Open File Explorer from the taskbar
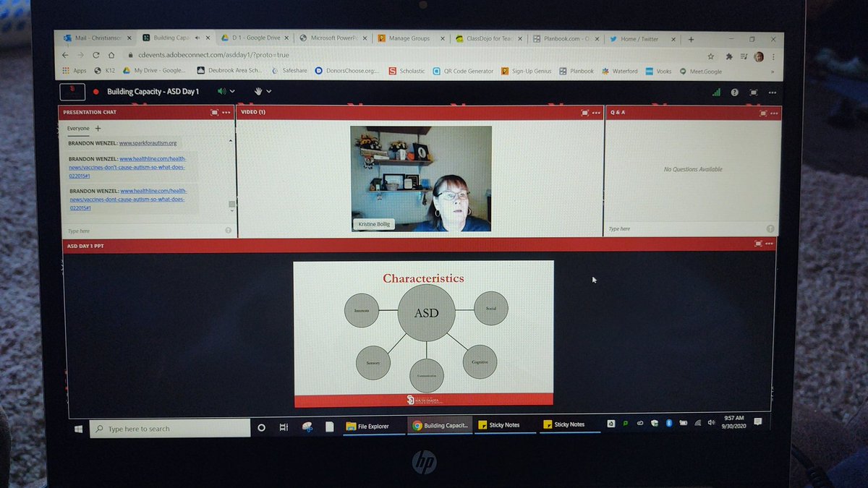Image resolution: width=868 pixels, height=488 pixels. tap(373, 427)
